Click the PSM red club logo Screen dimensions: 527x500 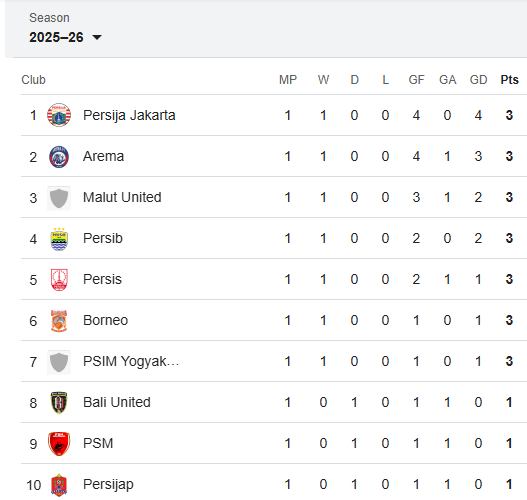59,444
